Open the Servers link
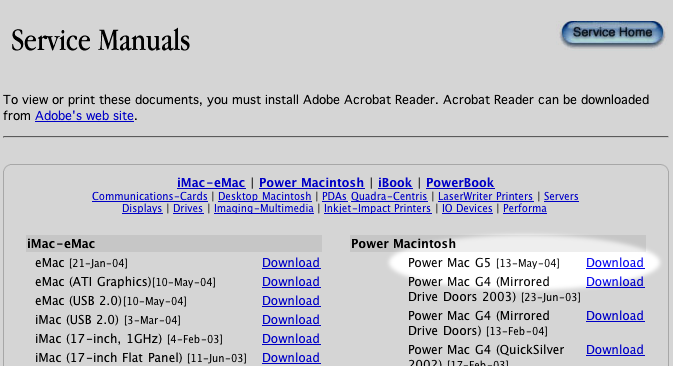The width and height of the screenshot is (673, 366). pyautogui.click(x=561, y=197)
